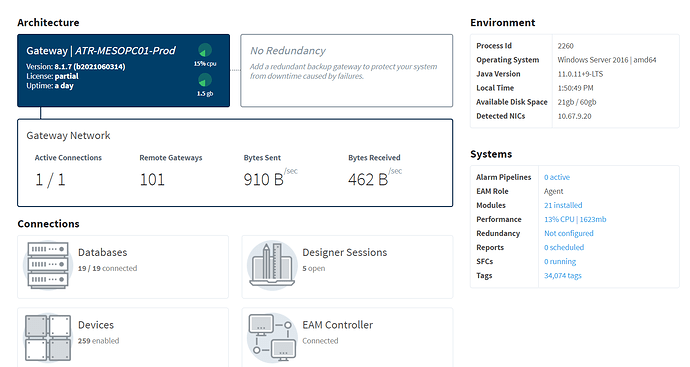Click the '5 open' designer sessions status
The width and height of the screenshot is (690, 367).
[x=314, y=268]
